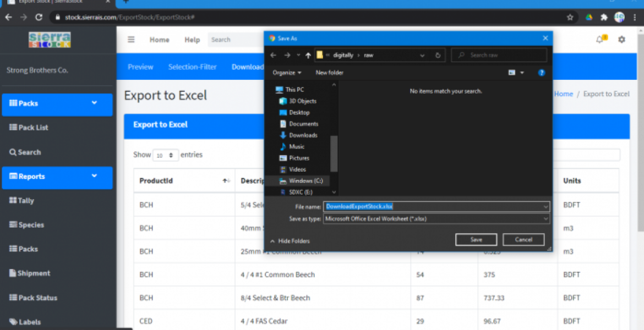Change Show entries count selector

tap(165, 155)
